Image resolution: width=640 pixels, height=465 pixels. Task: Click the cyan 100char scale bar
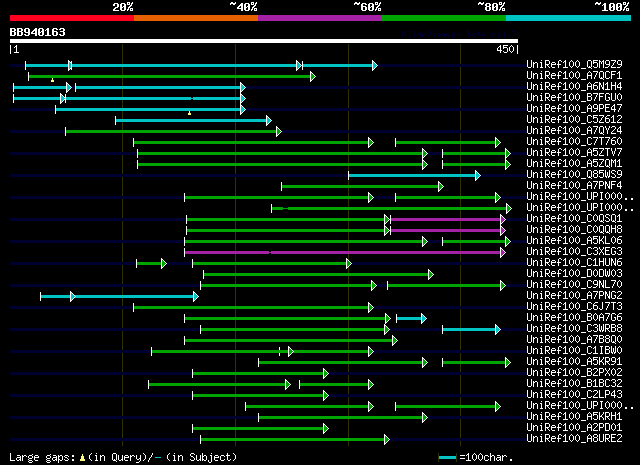coord(447,458)
